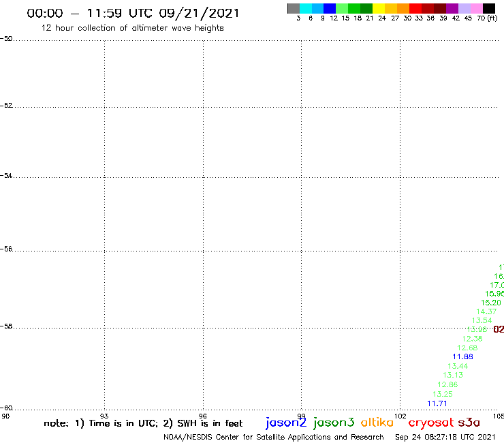Click the pink swatch in the color scale
Viewport: 504px width, 443px height.
(x=477, y=8)
